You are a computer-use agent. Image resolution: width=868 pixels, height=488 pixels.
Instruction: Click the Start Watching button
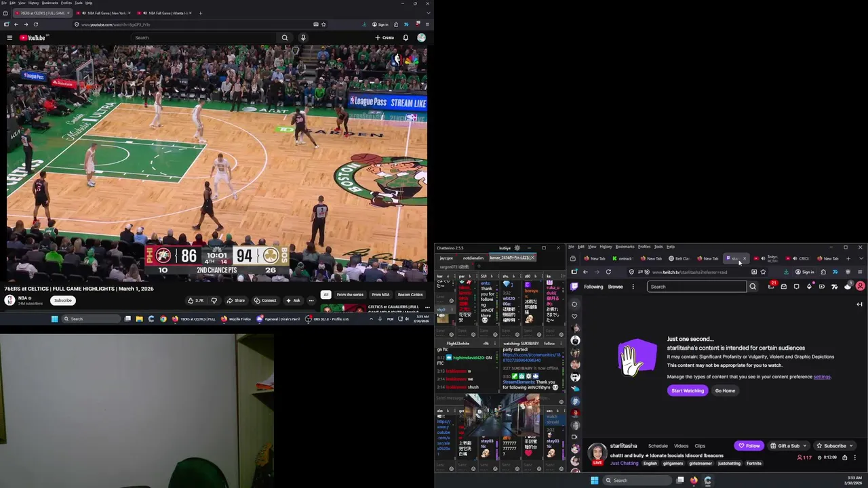[x=688, y=390]
